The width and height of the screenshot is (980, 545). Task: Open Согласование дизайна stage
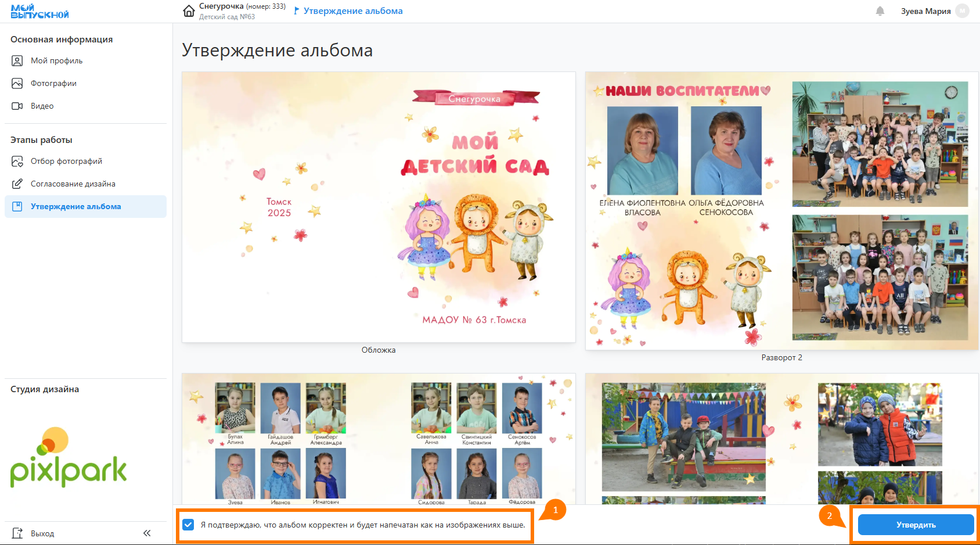[73, 184]
